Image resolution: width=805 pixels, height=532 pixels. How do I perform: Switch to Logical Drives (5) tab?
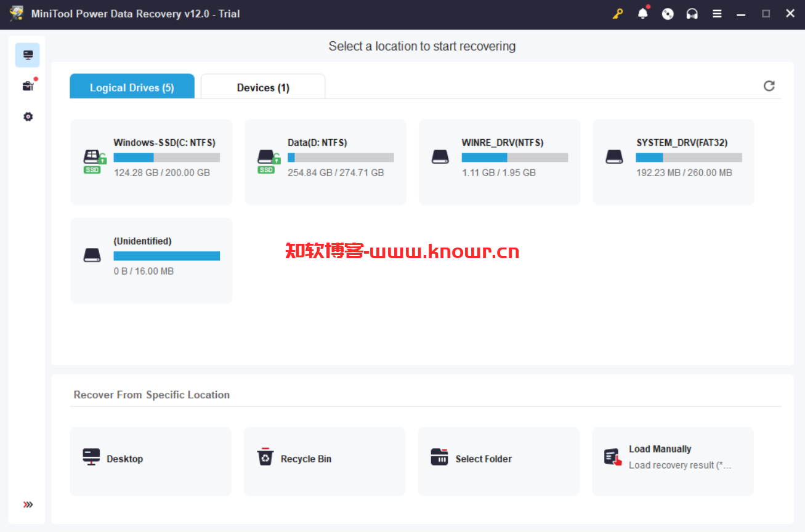(x=132, y=87)
